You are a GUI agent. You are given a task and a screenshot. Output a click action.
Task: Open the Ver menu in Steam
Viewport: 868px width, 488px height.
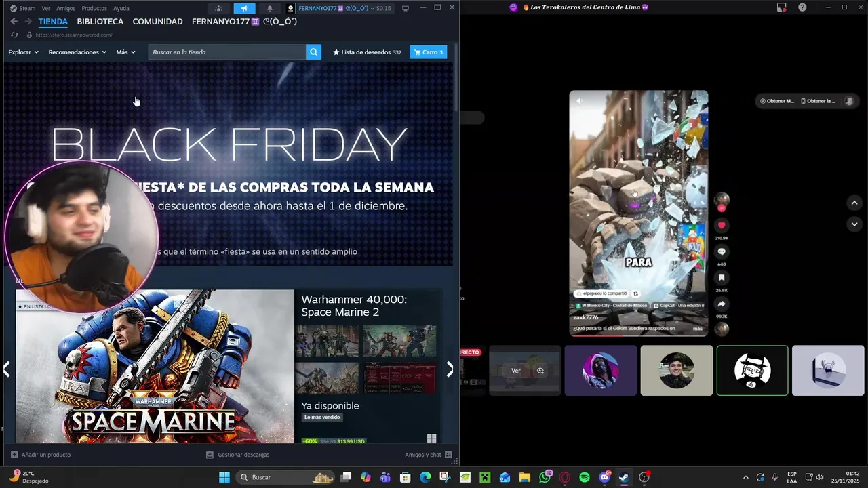pyautogui.click(x=46, y=8)
